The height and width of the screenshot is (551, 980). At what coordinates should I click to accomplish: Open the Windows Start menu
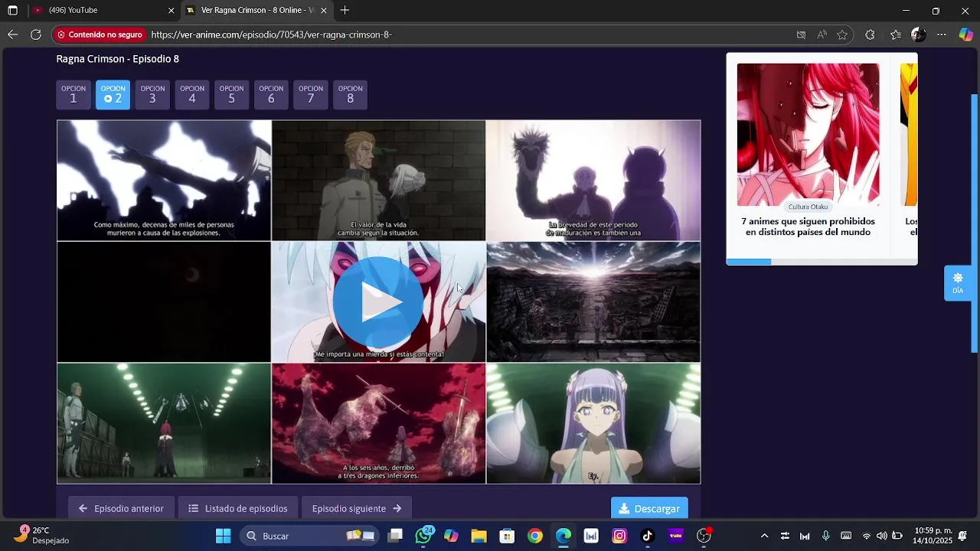click(224, 536)
